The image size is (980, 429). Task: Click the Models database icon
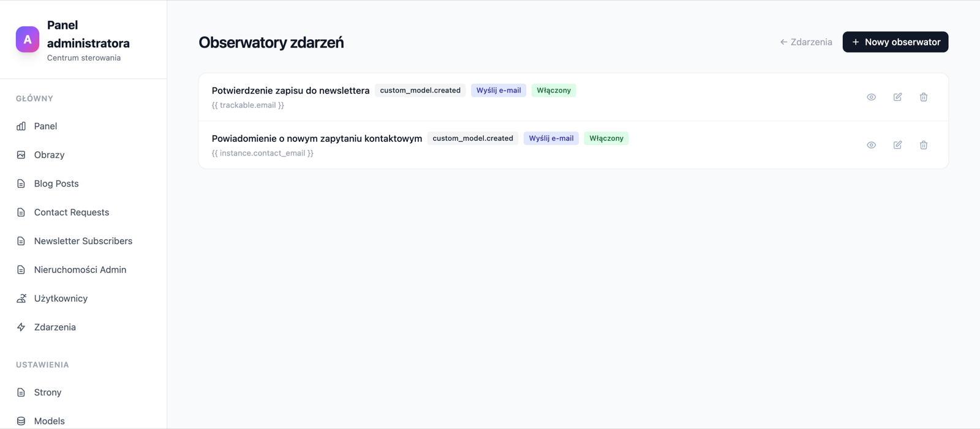pyautogui.click(x=21, y=421)
